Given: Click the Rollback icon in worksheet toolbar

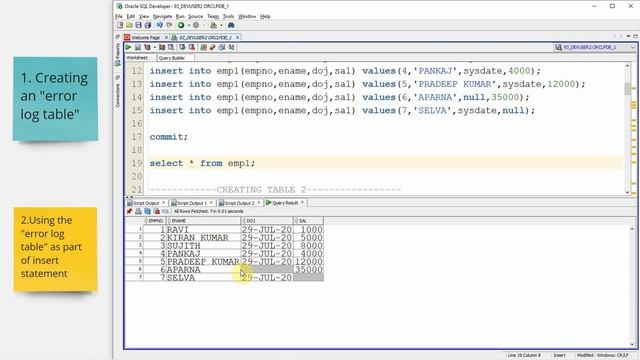Looking at the screenshot, I should (191, 47).
